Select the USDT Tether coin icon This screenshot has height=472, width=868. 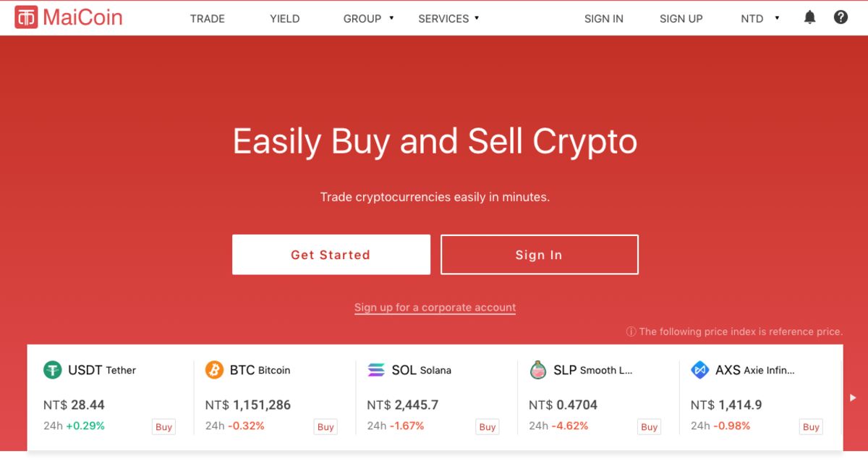pyautogui.click(x=52, y=370)
